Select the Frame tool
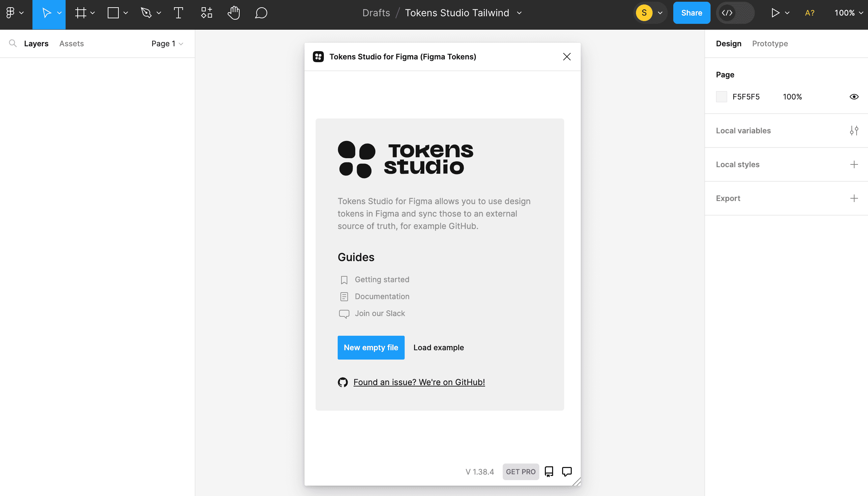Viewport: 868px width, 496px height. 80,13
